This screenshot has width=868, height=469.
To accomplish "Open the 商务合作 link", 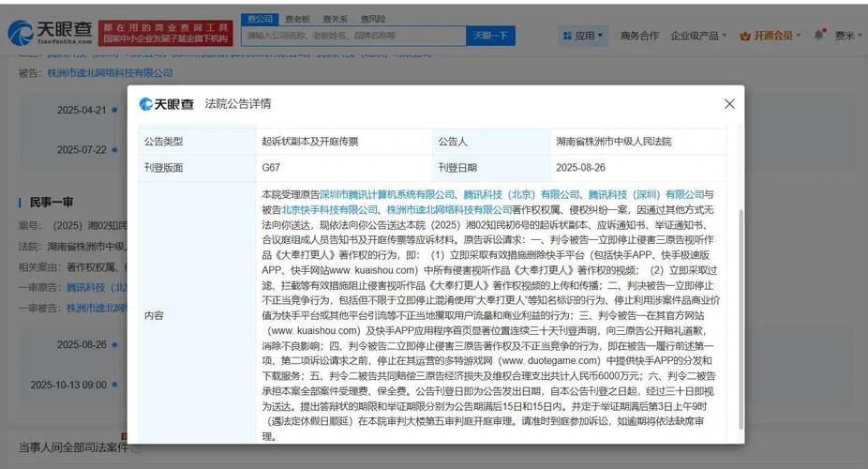I will tap(639, 36).
